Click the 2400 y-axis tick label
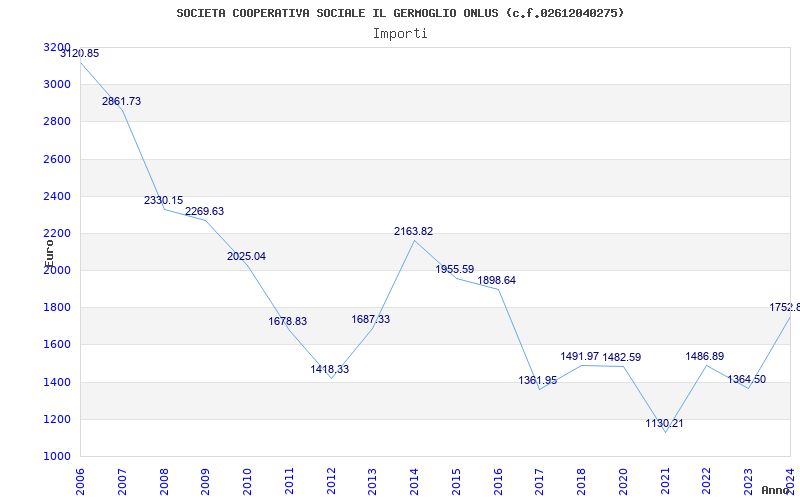Image resolution: width=800 pixels, height=500 pixels. [57, 196]
